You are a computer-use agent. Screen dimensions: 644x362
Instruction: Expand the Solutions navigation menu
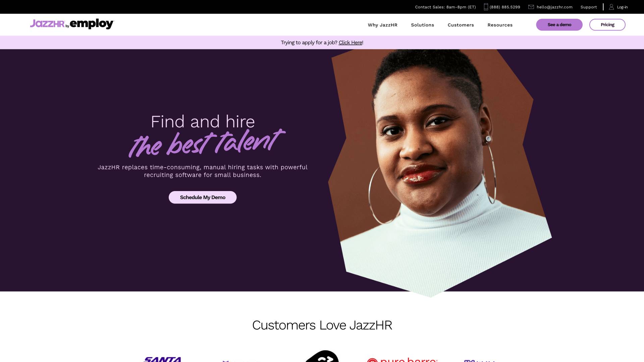click(422, 25)
